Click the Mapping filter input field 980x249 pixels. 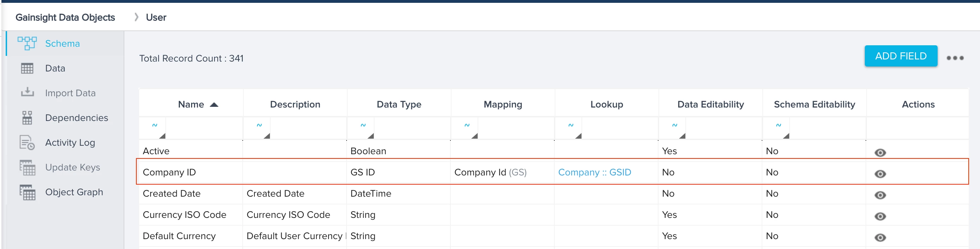click(x=516, y=129)
